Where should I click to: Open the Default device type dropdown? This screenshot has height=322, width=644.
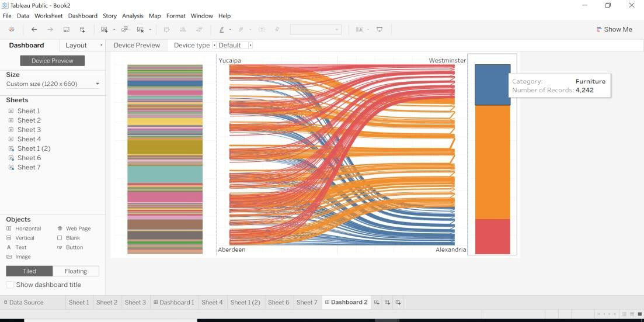[232, 45]
